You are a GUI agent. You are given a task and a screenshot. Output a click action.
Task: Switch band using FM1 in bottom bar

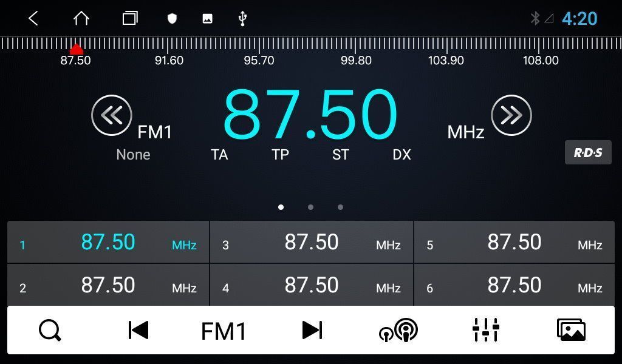[224, 332]
